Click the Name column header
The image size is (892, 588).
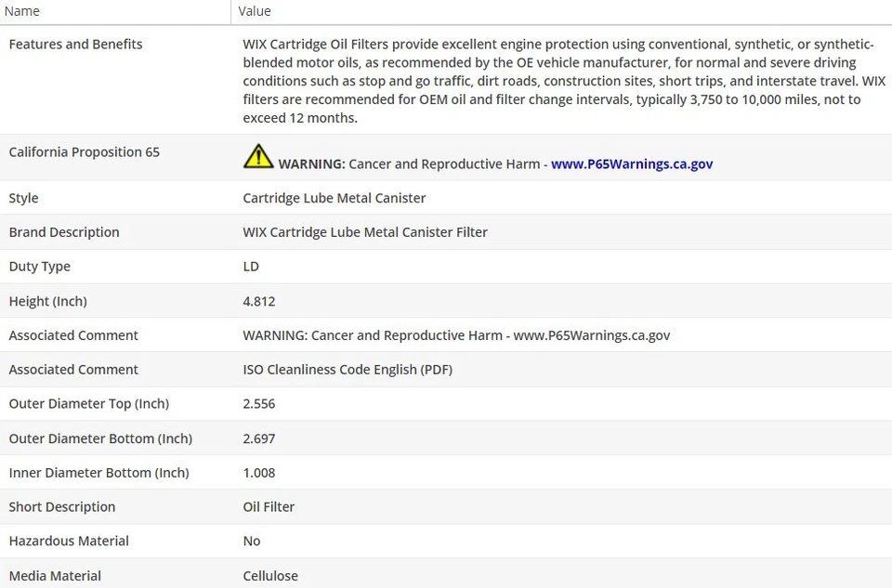22,11
